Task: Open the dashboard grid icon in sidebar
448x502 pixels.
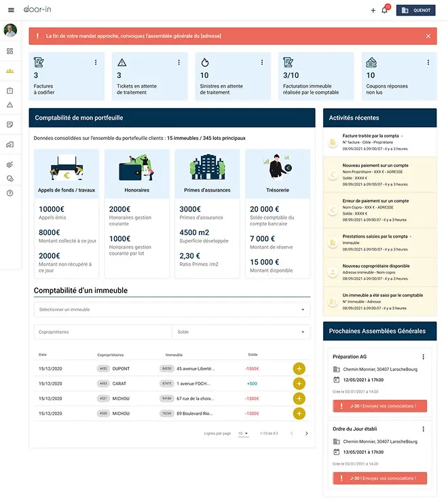Action: pos(10,51)
